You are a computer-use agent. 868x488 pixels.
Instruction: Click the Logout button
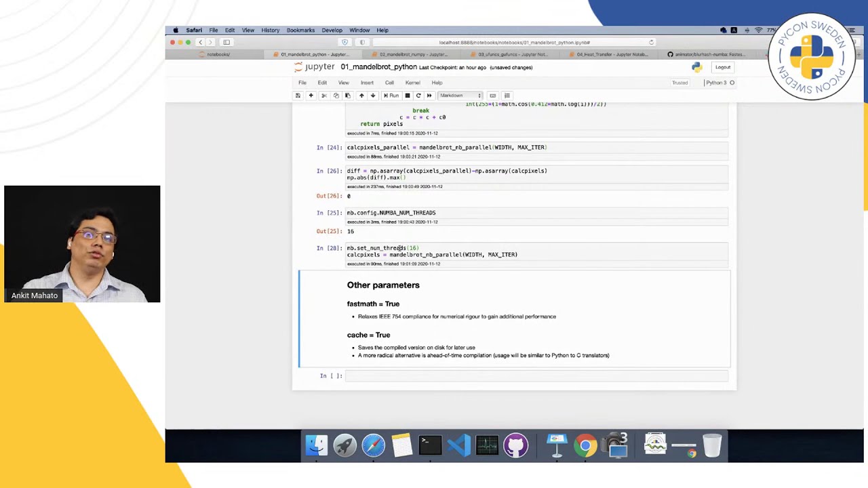pyautogui.click(x=723, y=67)
